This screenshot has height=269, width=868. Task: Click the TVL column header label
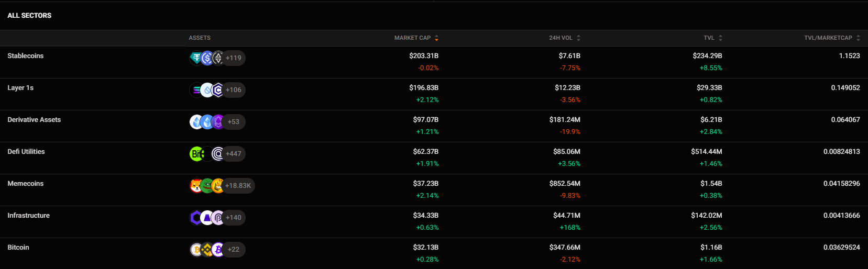pos(709,38)
